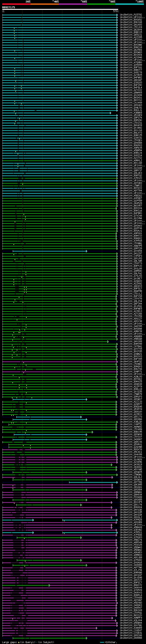Click the UniRef100_Q39031 hit label
Viewport: 146px width, 644px height.
tap(131, 138)
